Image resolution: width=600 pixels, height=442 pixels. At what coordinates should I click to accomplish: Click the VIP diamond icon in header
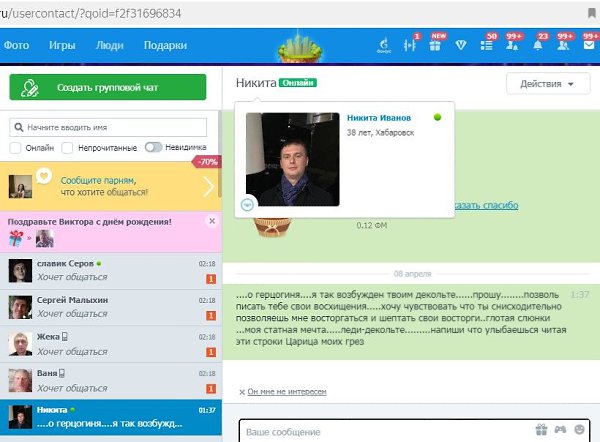(460, 45)
